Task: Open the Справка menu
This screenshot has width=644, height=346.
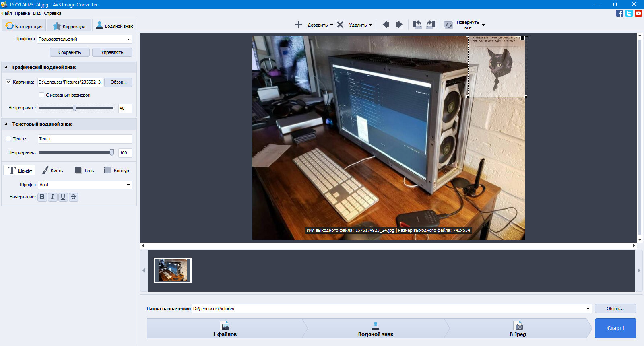Action: pyautogui.click(x=53, y=13)
